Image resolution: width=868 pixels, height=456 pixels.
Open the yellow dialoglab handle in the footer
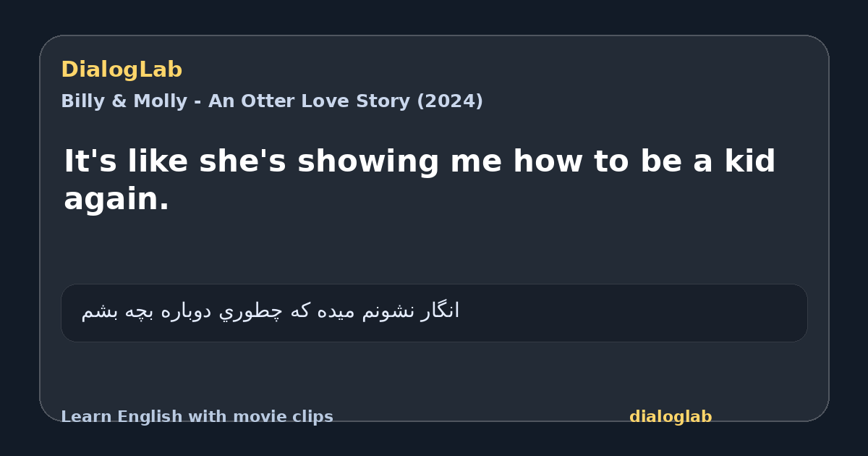671,417
